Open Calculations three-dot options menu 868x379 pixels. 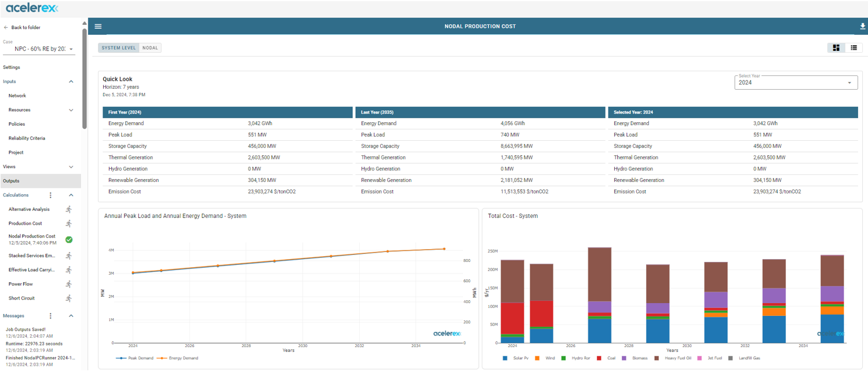(50, 195)
